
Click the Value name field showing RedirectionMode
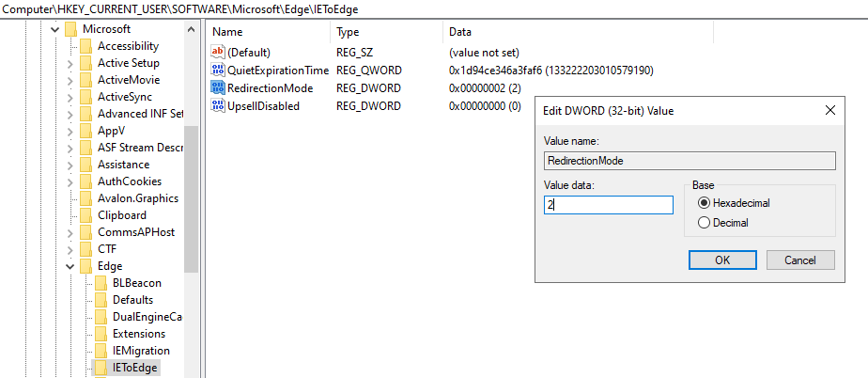[690, 161]
